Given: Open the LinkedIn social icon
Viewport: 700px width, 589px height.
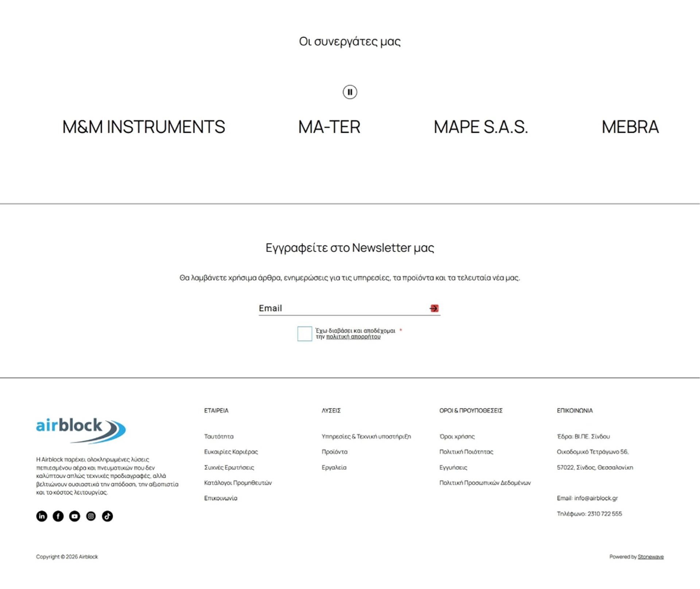Looking at the screenshot, I should point(42,516).
